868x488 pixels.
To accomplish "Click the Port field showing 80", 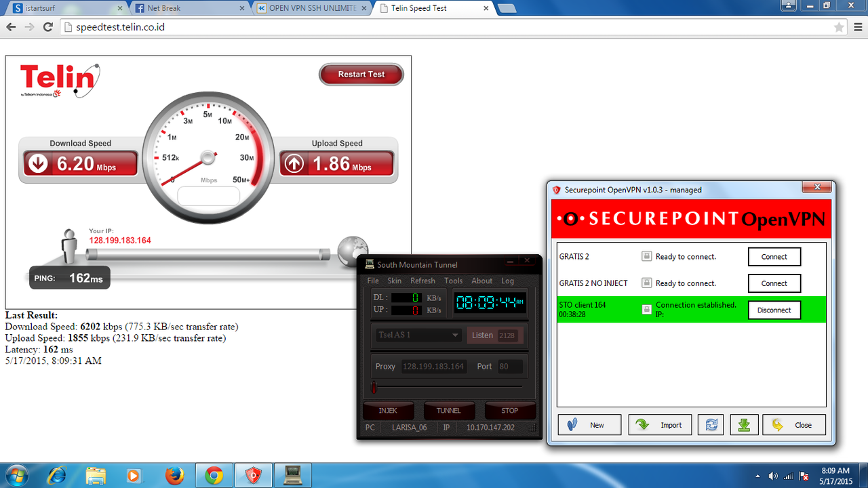I will coord(510,367).
